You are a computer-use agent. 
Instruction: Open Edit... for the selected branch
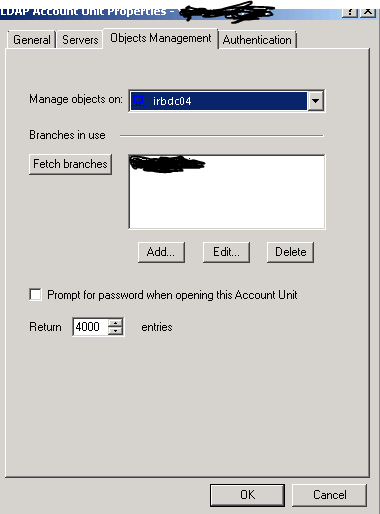tap(226, 252)
